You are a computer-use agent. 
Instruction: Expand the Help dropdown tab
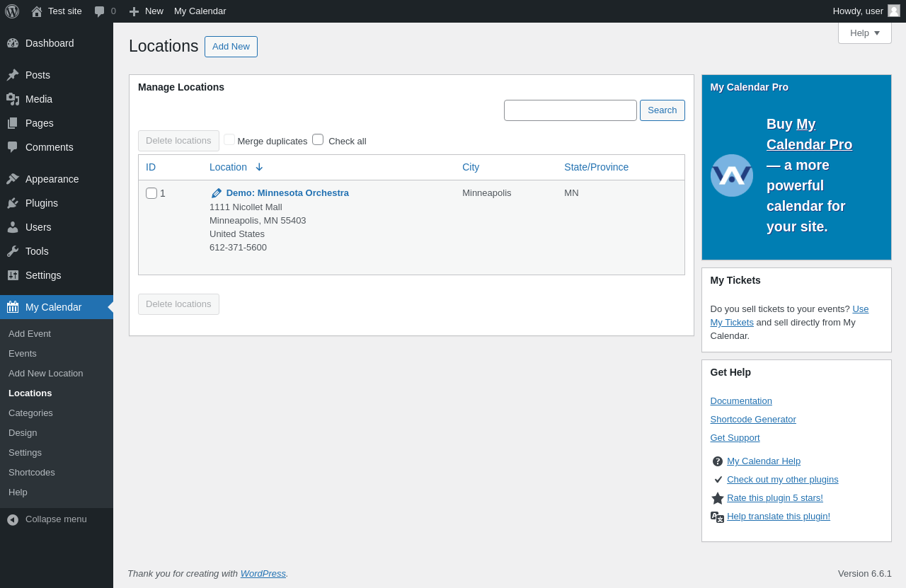pyautogui.click(x=864, y=33)
